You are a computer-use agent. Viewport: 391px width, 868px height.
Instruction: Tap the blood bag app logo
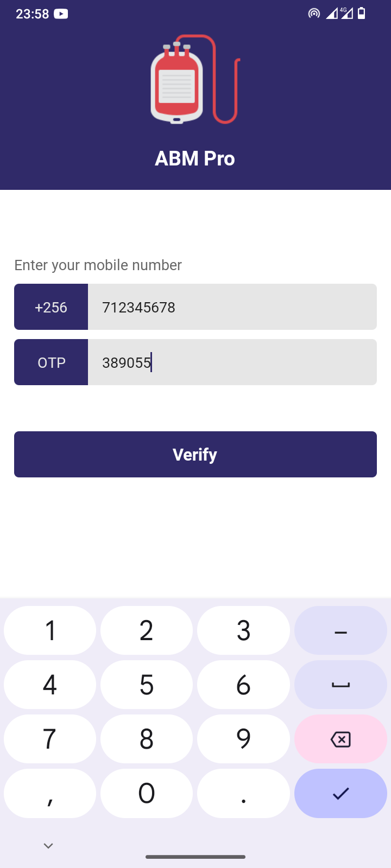194,80
